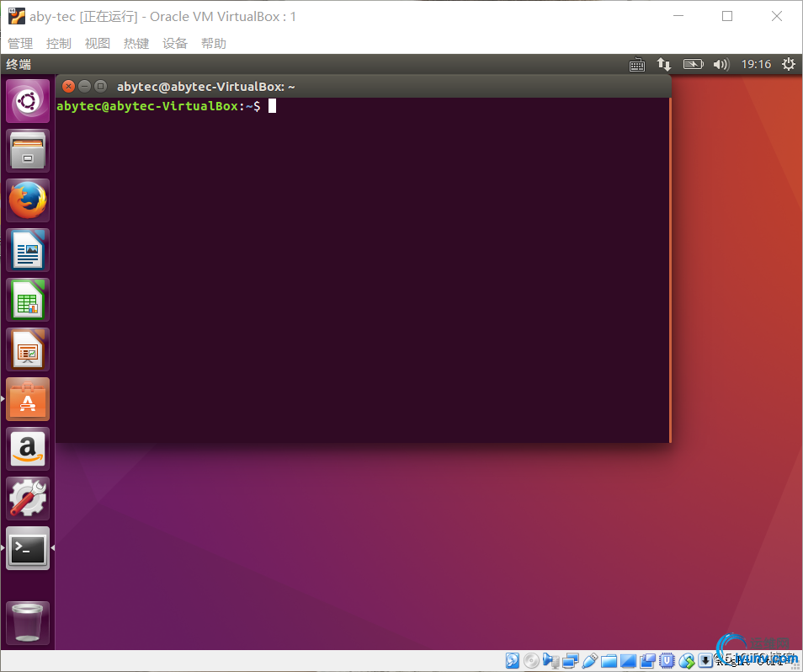Image resolution: width=803 pixels, height=672 pixels.
Task: Click the audio status icon in VirtualBox
Action: pyautogui.click(x=551, y=661)
